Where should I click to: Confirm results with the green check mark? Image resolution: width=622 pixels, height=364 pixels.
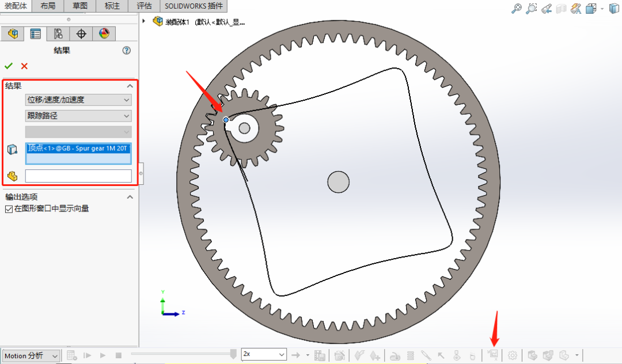[8, 66]
